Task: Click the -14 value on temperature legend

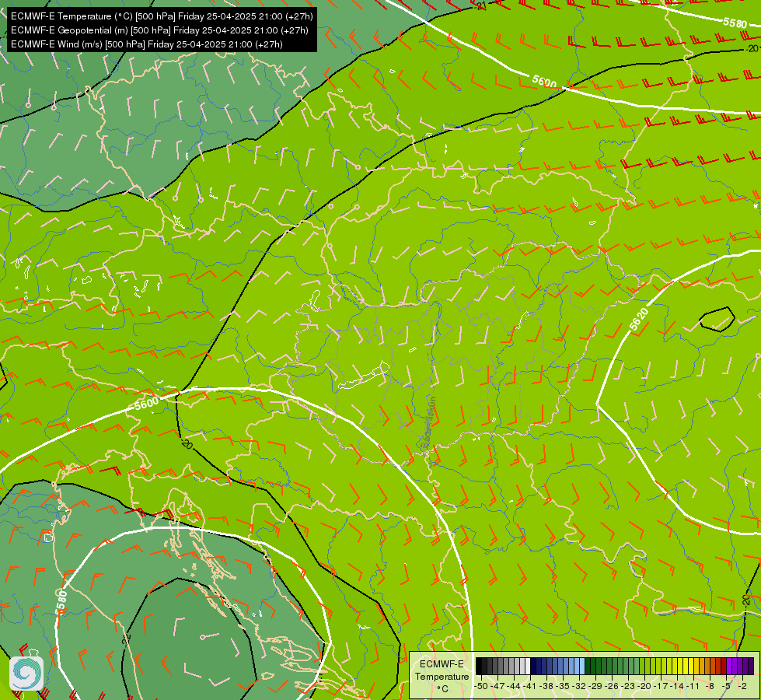Action: 677,686
